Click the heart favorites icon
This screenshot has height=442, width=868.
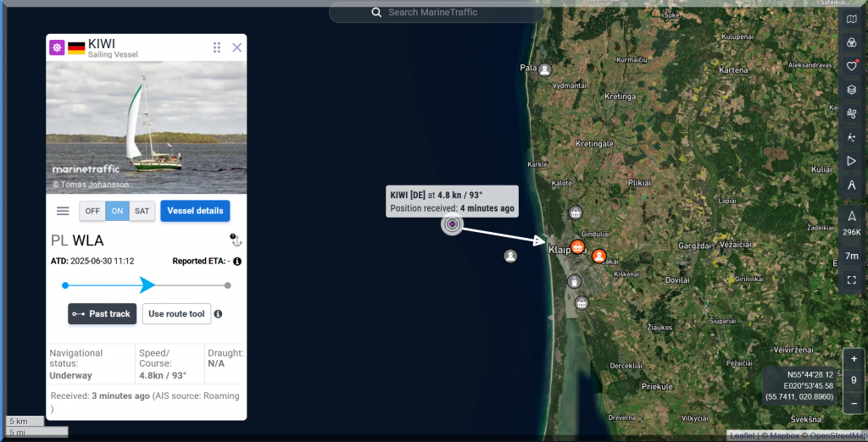click(852, 66)
